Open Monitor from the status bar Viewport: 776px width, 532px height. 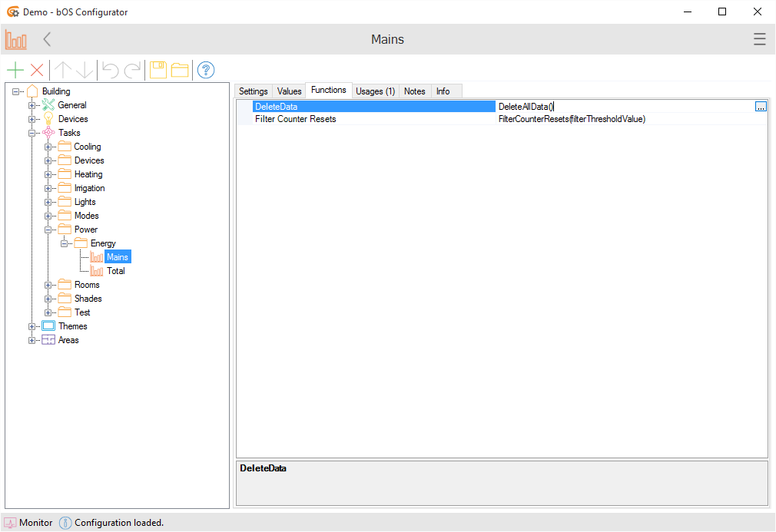tap(28, 523)
